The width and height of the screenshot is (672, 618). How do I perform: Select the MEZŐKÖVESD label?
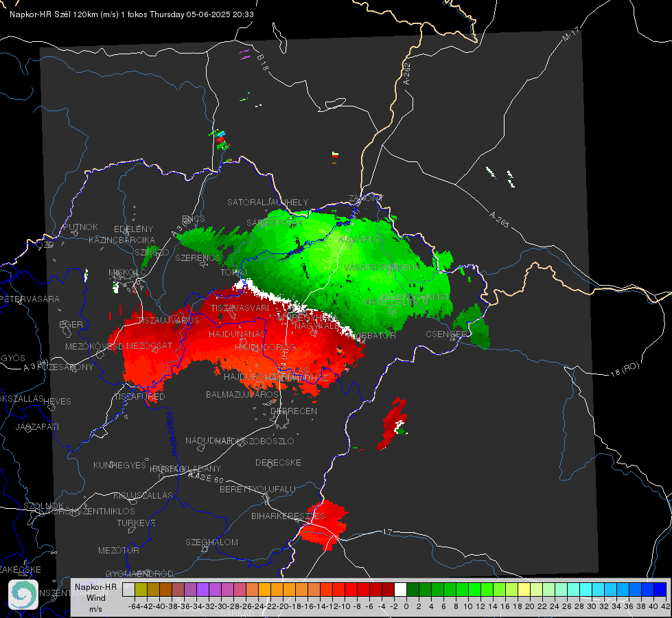(x=95, y=346)
